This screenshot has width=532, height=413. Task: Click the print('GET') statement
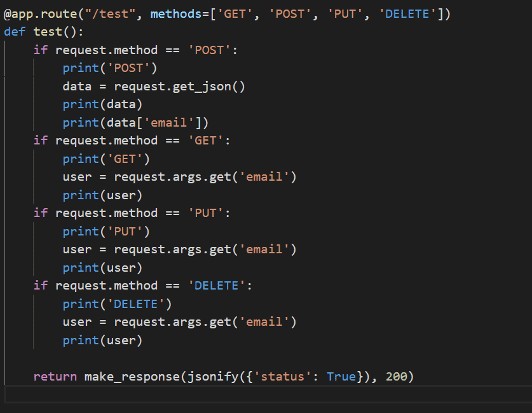pyautogui.click(x=106, y=159)
